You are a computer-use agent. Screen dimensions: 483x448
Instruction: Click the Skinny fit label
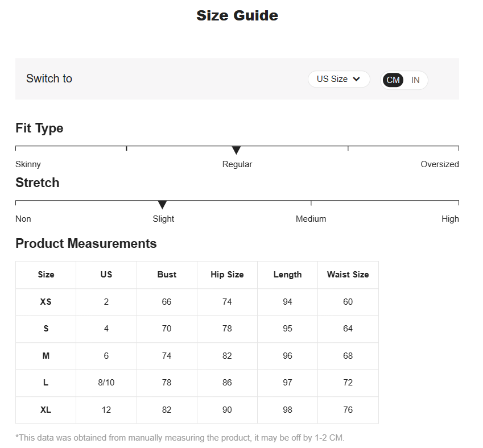pyautogui.click(x=28, y=164)
